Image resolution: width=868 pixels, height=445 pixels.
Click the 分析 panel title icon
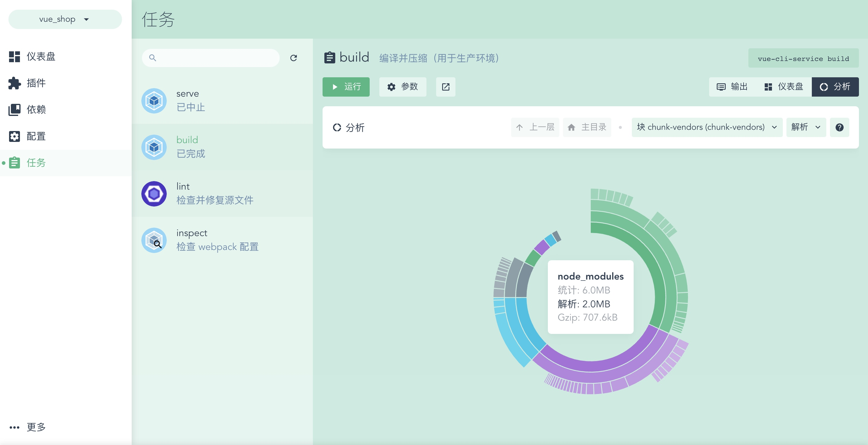337,127
